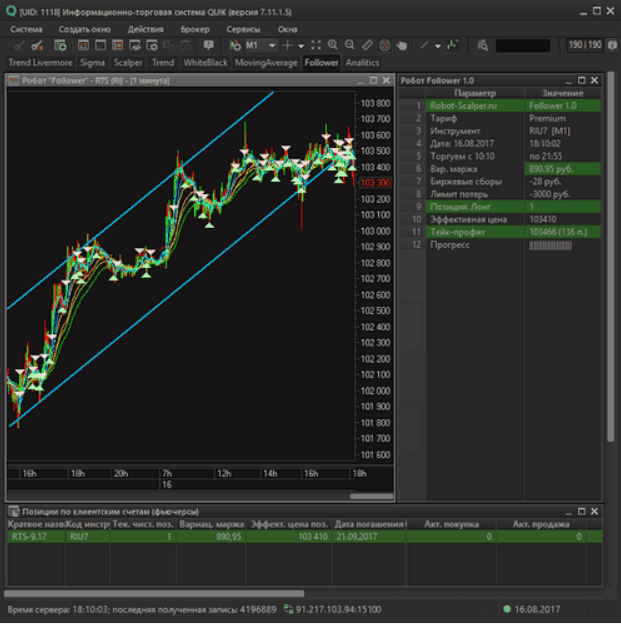Zoom in the chart
Screen dimensions: 621x624
click(332, 45)
